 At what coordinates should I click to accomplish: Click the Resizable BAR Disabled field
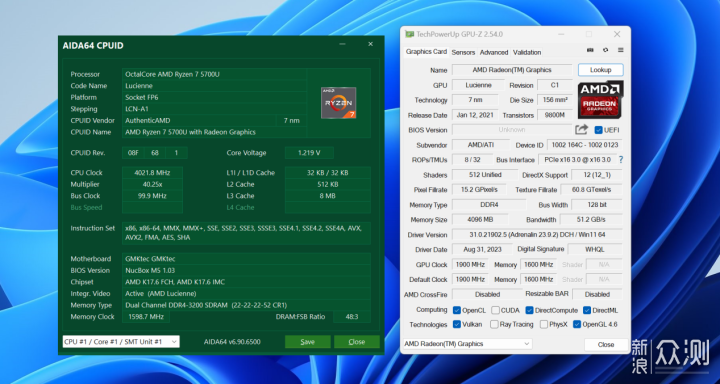coord(597,294)
